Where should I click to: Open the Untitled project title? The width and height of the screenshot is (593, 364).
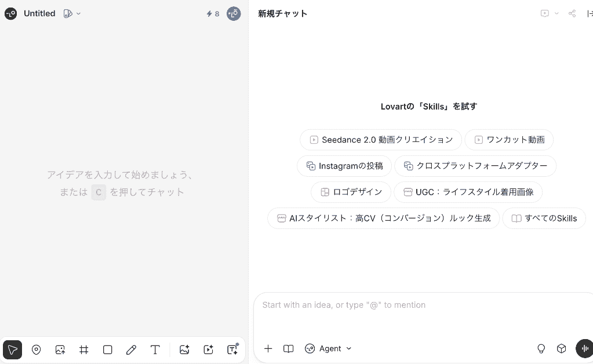pyautogui.click(x=39, y=13)
